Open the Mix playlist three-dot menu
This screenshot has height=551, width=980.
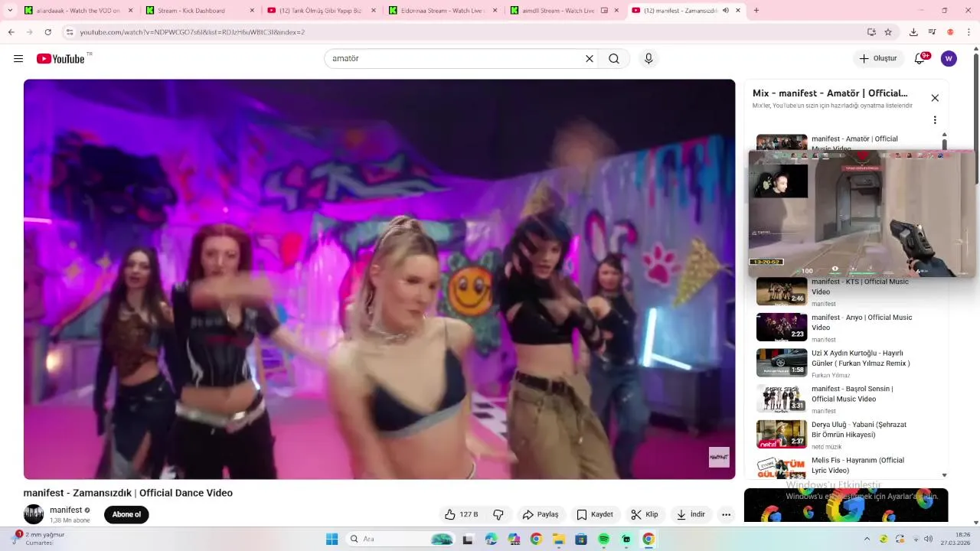(x=935, y=120)
